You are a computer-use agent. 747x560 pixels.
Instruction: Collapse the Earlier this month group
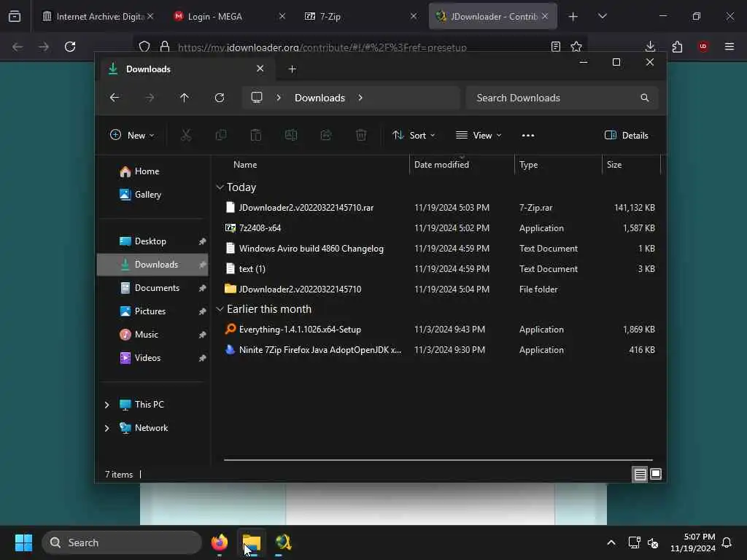220,309
